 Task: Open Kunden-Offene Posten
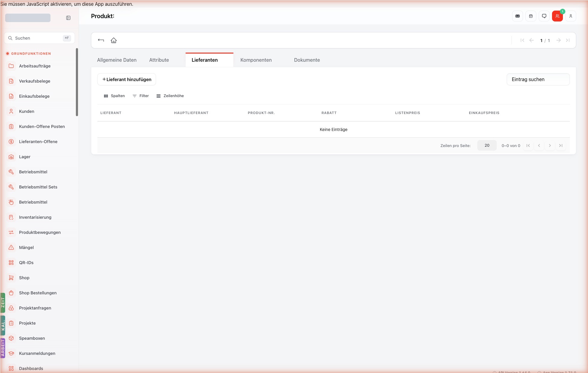coord(39,126)
